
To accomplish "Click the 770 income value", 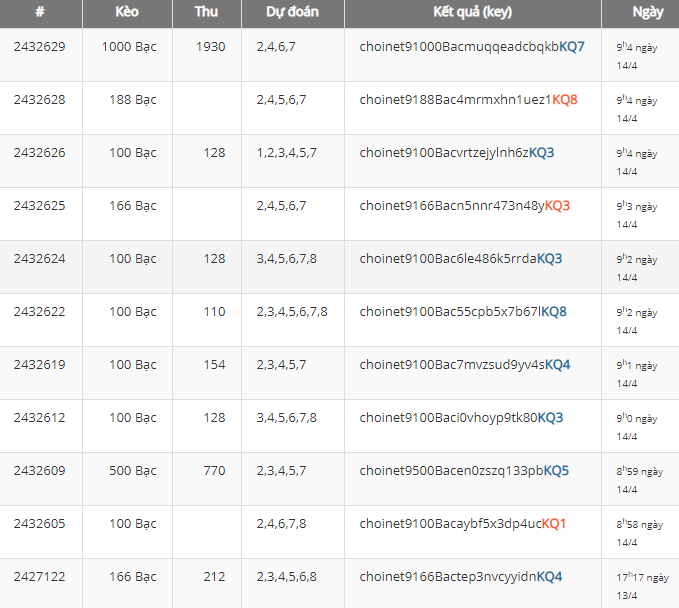I will (214, 471).
